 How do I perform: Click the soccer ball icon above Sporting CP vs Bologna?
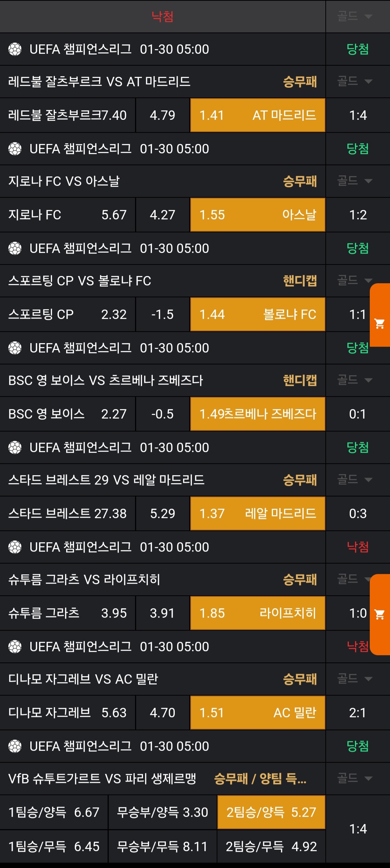(15, 248)
